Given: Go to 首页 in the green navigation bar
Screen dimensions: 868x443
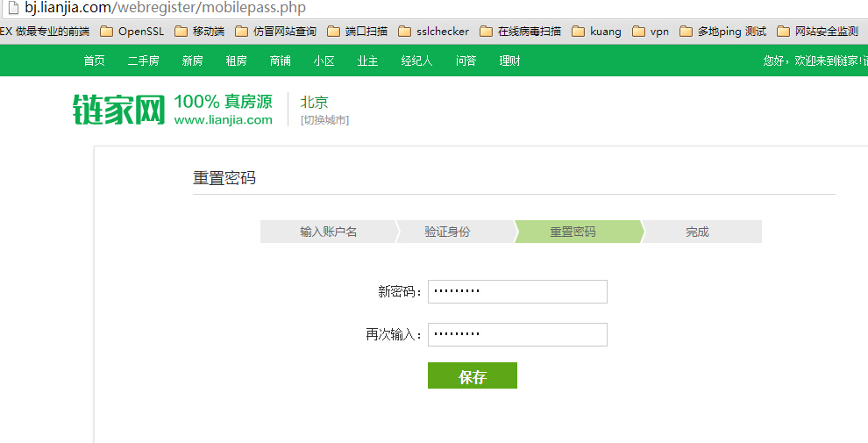Looking at the screenshot, I should [94, 61].
